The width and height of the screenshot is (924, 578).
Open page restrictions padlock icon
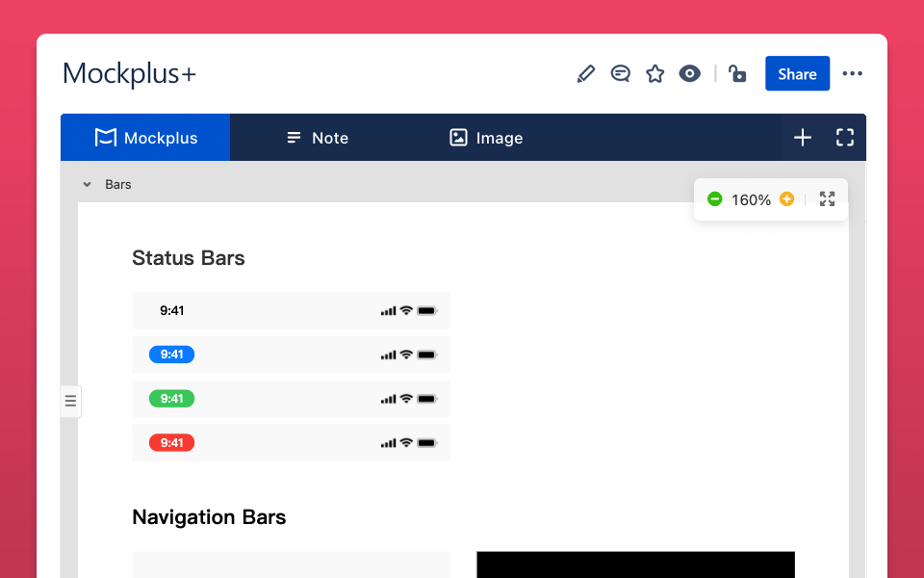point(737,74)
